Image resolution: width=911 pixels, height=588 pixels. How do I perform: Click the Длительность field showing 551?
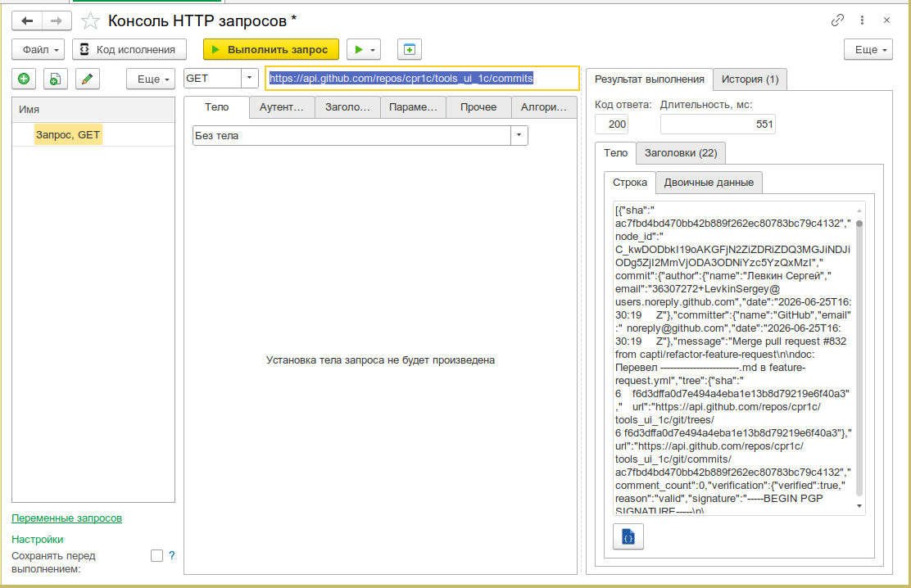718,124
